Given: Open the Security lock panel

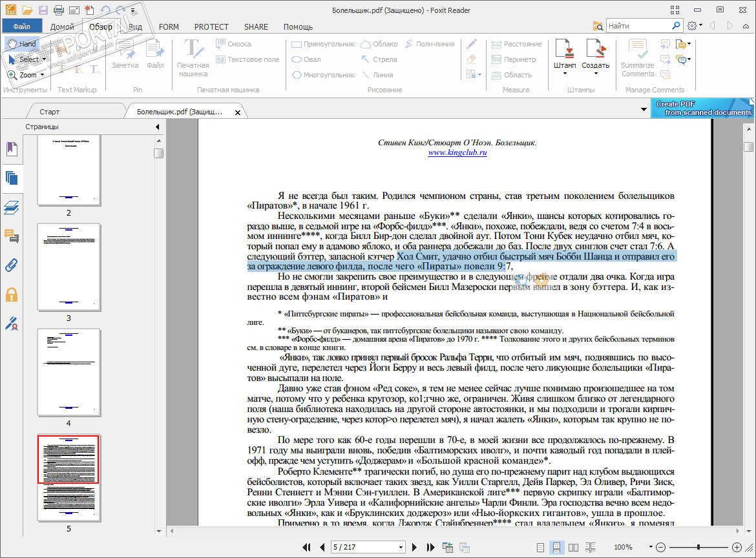Looking at the screenshot, I should click(x=12, y=294).
